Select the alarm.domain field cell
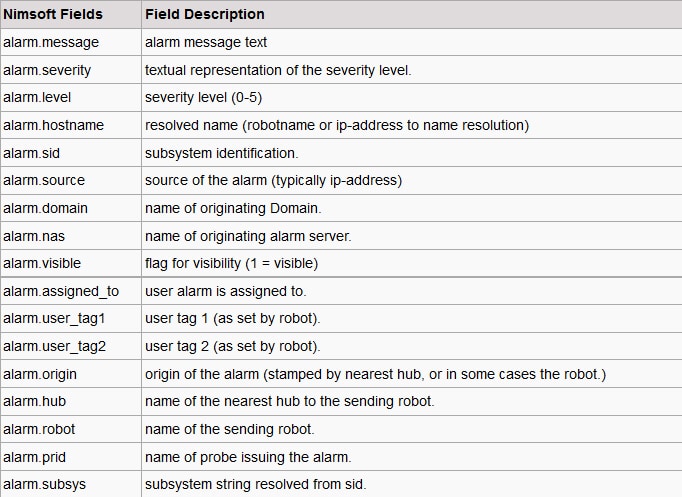Viewport: 682px width, 497px height. coord(46,208)
